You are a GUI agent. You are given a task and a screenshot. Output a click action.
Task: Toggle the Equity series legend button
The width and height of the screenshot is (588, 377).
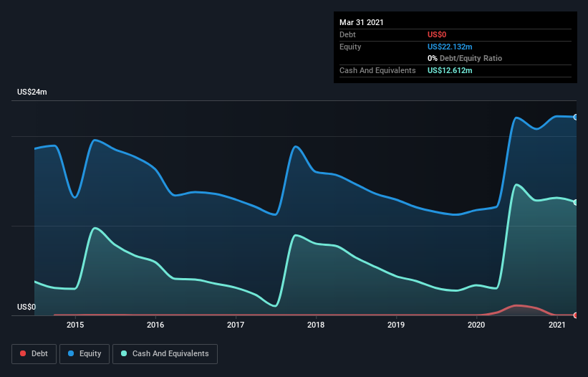click(85, 354)
